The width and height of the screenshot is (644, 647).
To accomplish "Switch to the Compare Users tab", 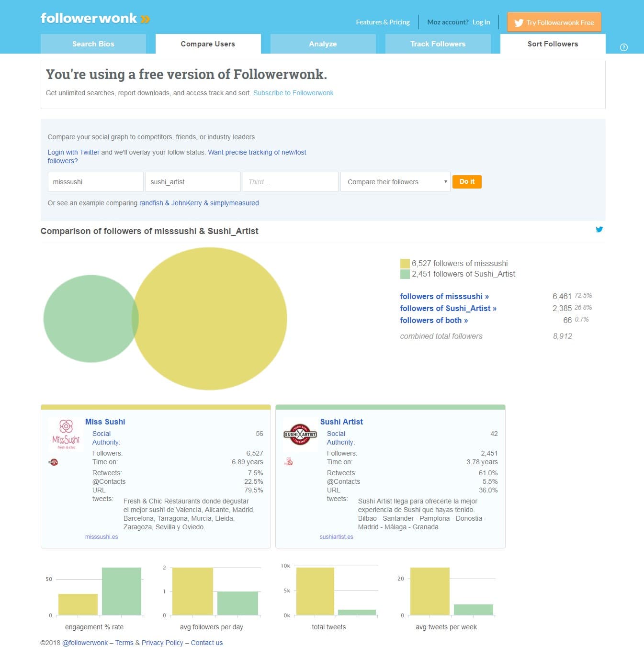I will pyautogui.click(x=208, y=44).
